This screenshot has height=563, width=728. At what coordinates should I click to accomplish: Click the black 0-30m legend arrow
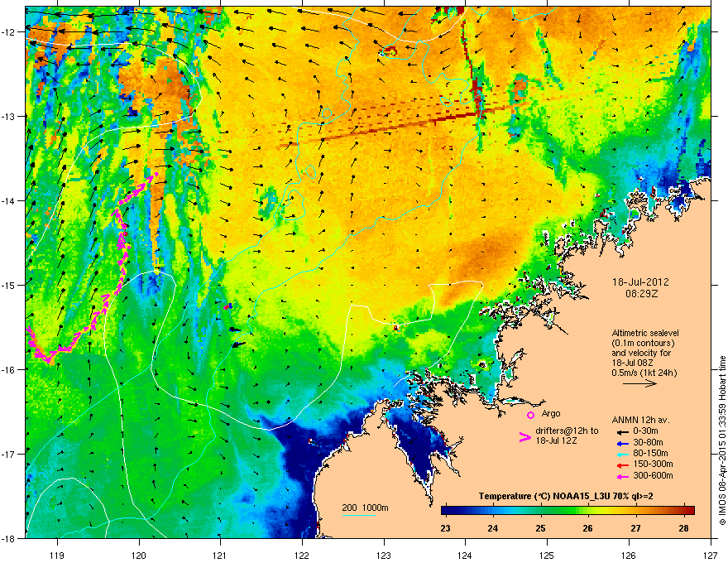pos(622,431)
